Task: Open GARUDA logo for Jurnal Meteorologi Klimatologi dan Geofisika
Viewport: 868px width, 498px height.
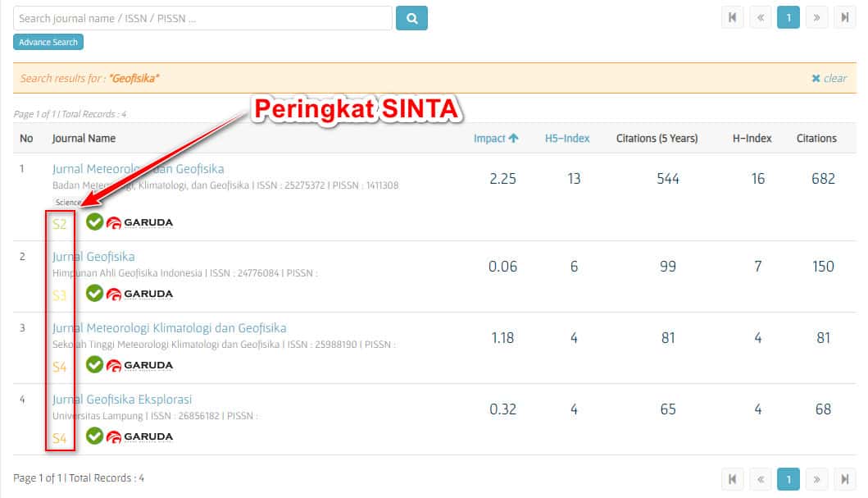Action: (x=139, y=366)
